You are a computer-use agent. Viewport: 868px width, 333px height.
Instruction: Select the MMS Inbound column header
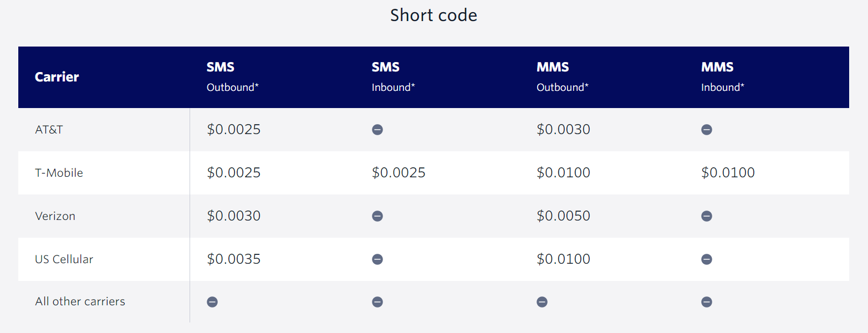point(723,77)
